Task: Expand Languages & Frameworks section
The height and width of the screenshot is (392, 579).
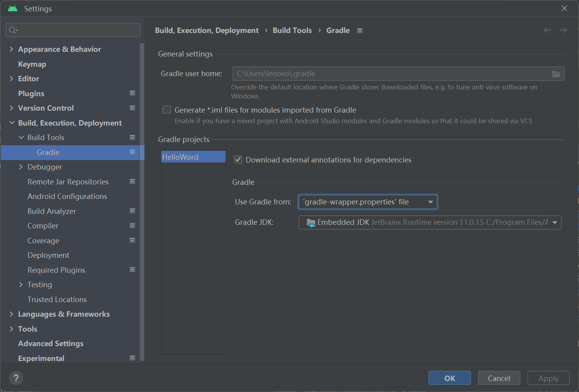Action: click(x=11, y=314)
